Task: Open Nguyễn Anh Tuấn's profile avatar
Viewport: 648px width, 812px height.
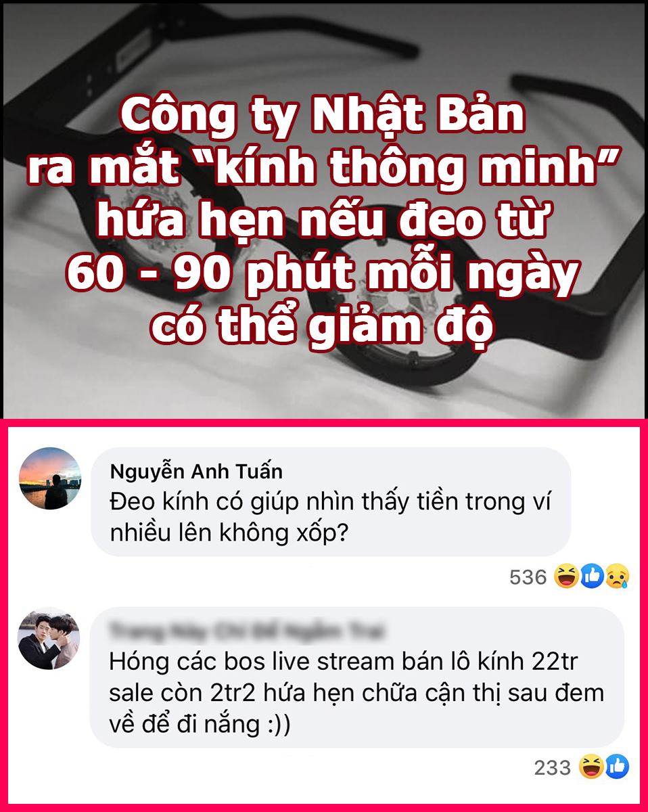Action: point(49,478)
